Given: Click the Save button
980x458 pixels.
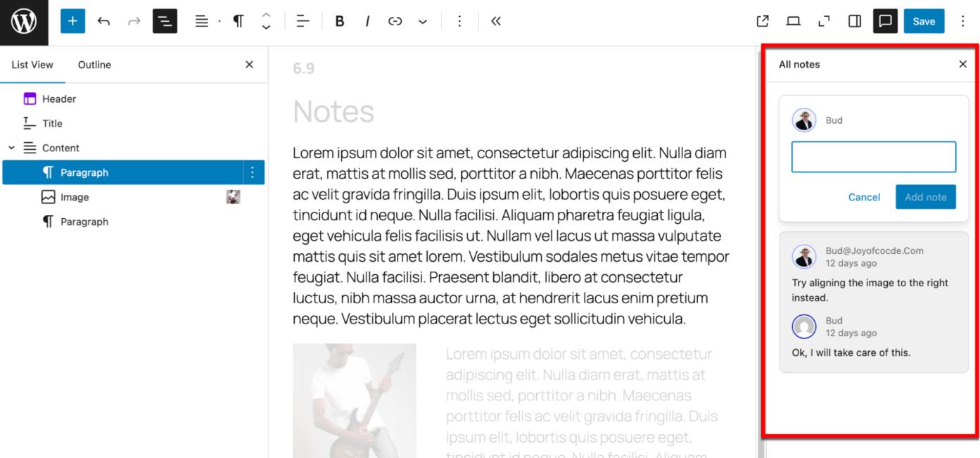Looking at the screenshot, I should pyautogui.click(x=924, y=21).
